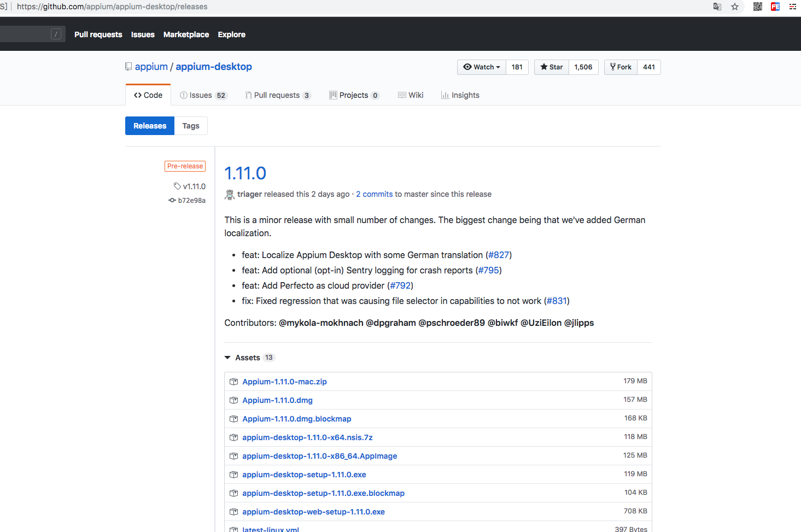The image size is (801, 532).
Task: Open the Insights tab
Action: pyautogui.click(x=460, y=95)
